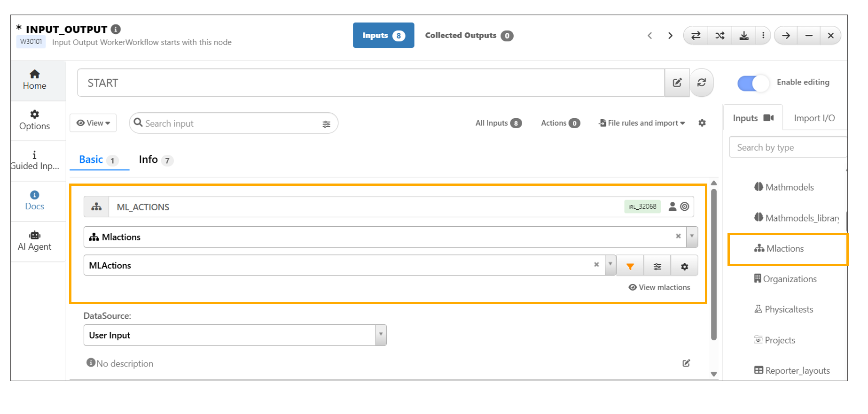Click the edit icon beside START field

tap(677, 83)
